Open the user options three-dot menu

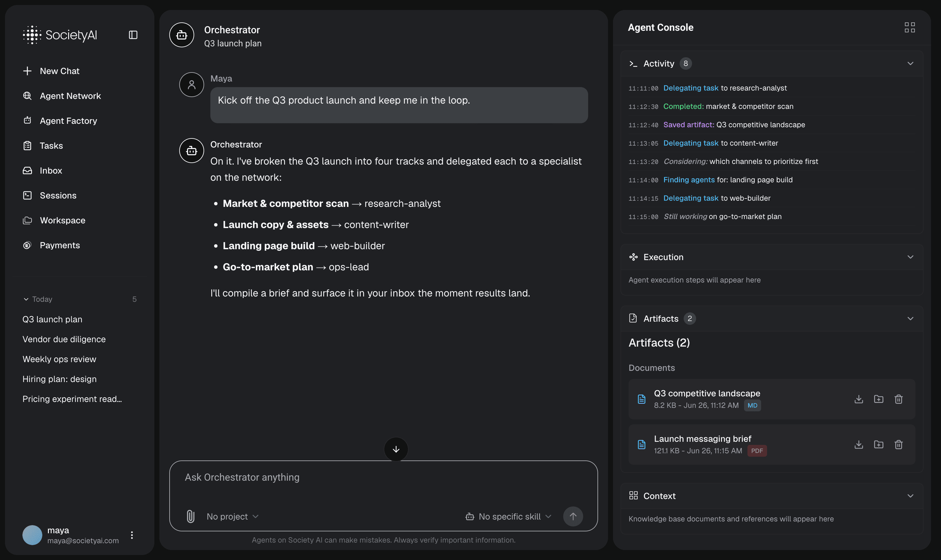point(132,535)
